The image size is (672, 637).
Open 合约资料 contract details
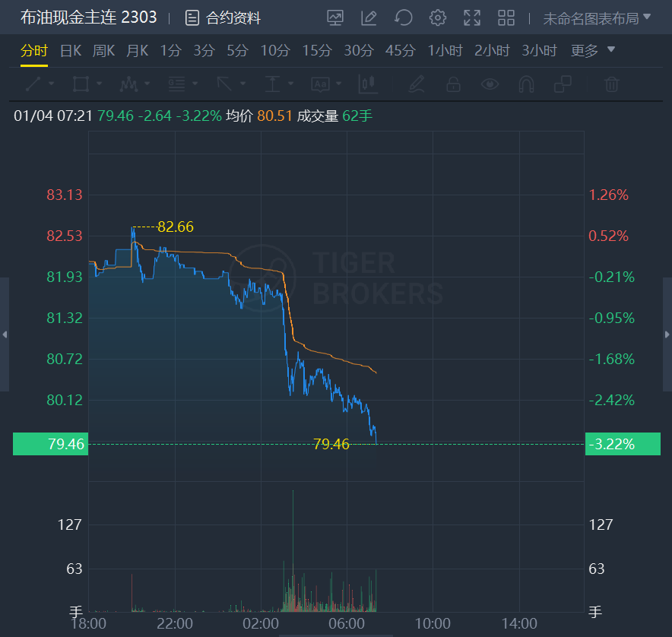(223, 17)
